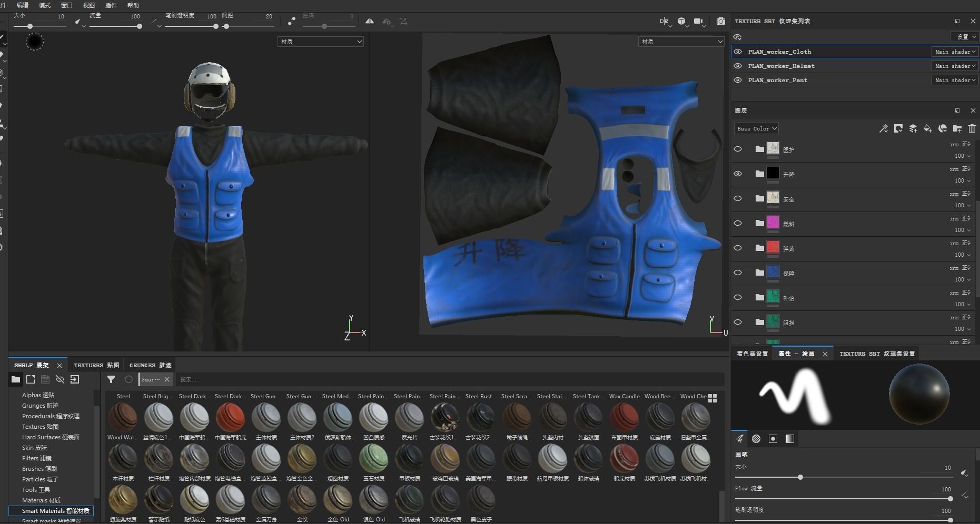Hide the 升降 layer folder
This screenshot has width=980, height=524.
[738, 174]
